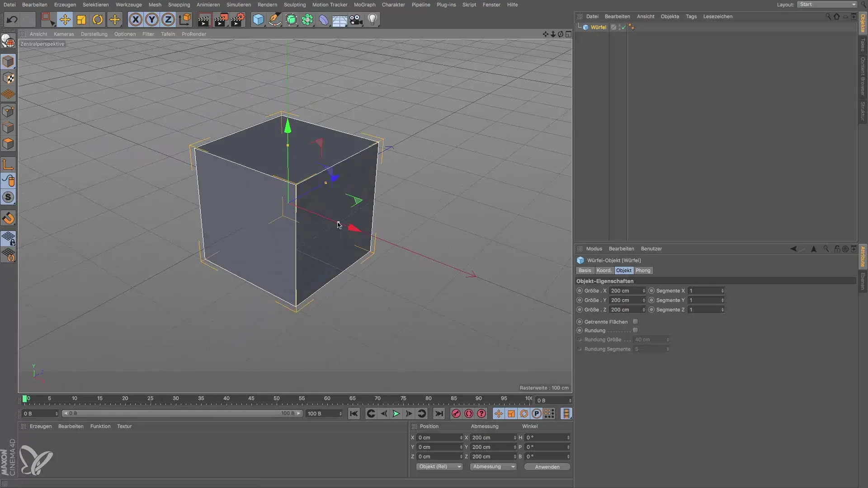Open the Benutzer menu in Attribute Manager
Image resolution: width=868 pixels, height=488 pixels.
(x=651, y=249)
